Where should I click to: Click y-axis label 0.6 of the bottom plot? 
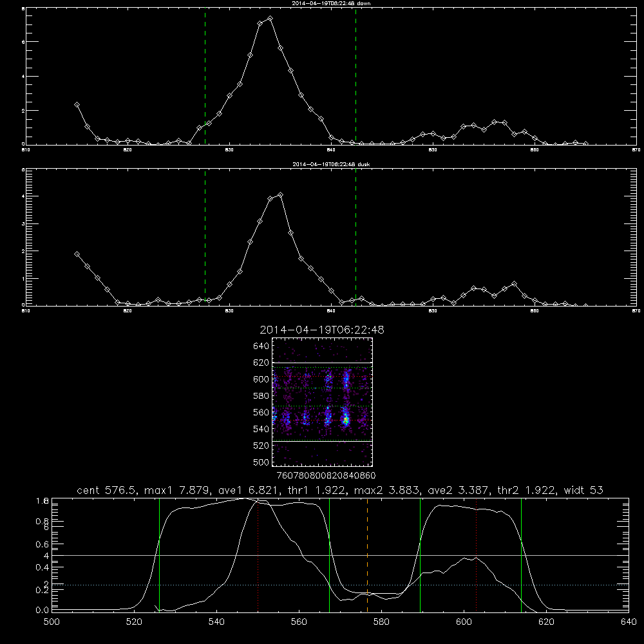43,544
